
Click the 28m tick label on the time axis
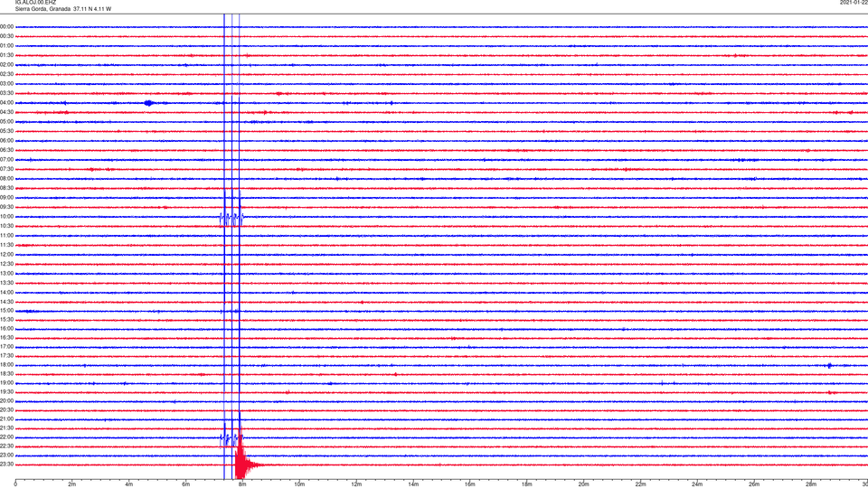point(811,484)
